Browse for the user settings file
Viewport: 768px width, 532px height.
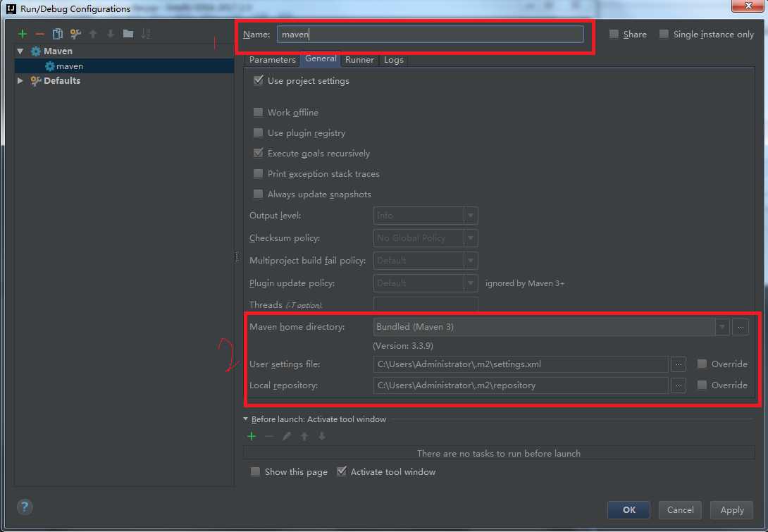point(679,364)
